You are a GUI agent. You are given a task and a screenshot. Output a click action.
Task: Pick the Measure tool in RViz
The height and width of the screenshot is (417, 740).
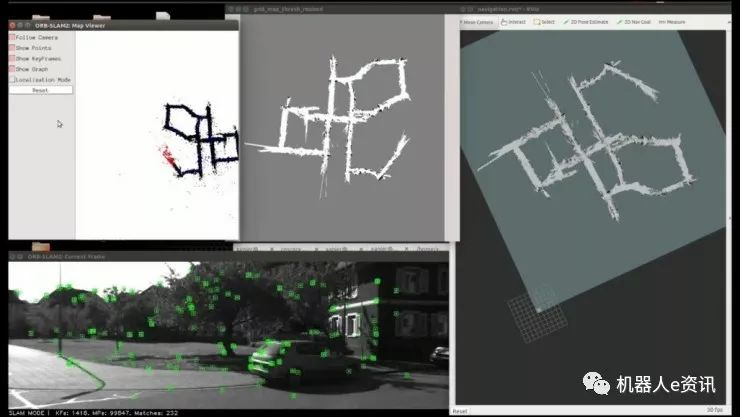(672, 22)
